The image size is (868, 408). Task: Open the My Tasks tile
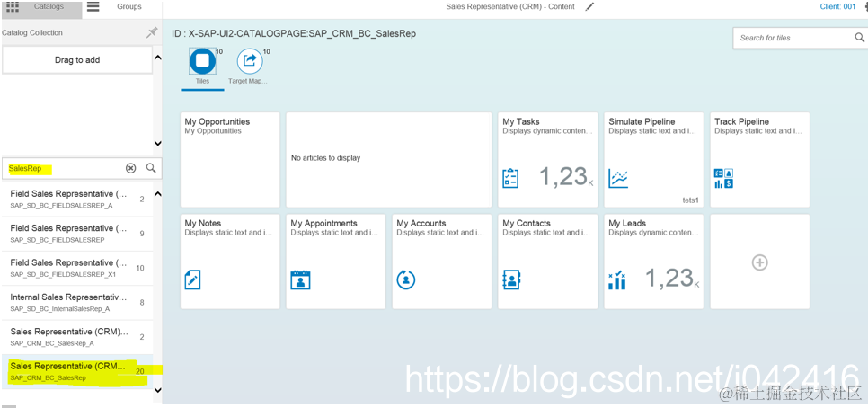tap(547, 160)
